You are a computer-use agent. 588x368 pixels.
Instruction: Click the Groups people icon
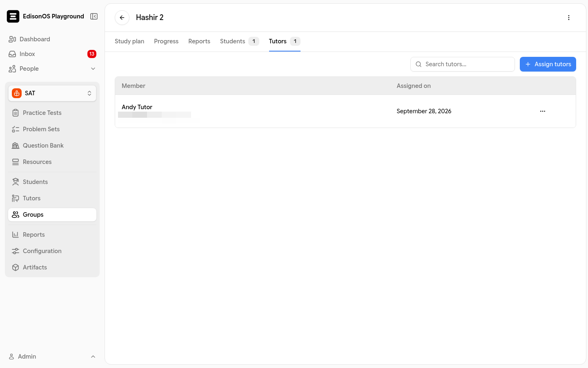click(16, 215)
